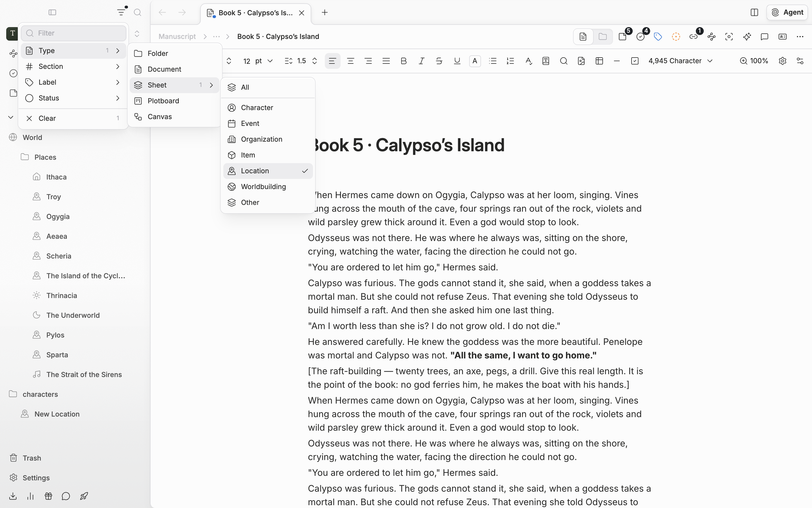Open the font size unit dropdown

(x=264, y=61)
